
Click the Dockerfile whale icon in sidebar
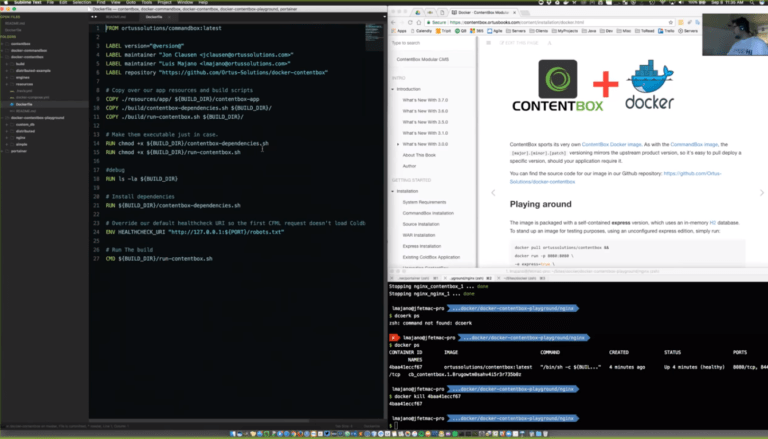point(12,104)
